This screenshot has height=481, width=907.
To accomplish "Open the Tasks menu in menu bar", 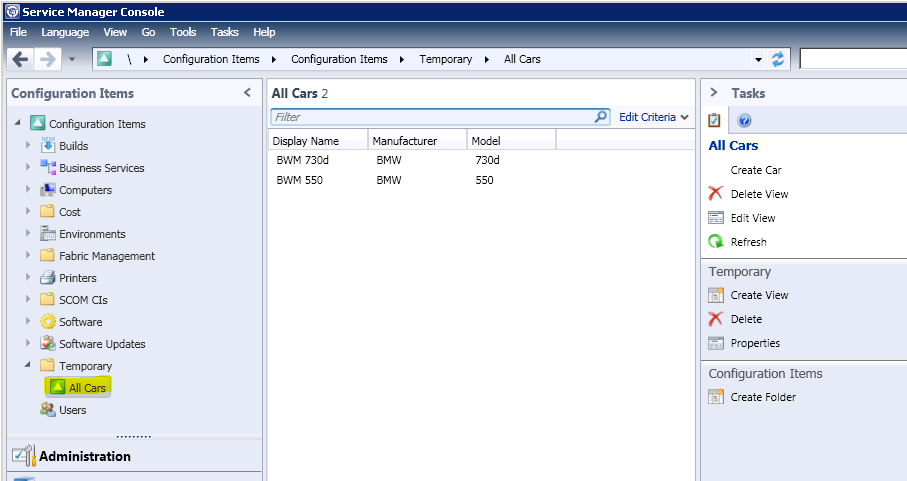I will (225, 32).
